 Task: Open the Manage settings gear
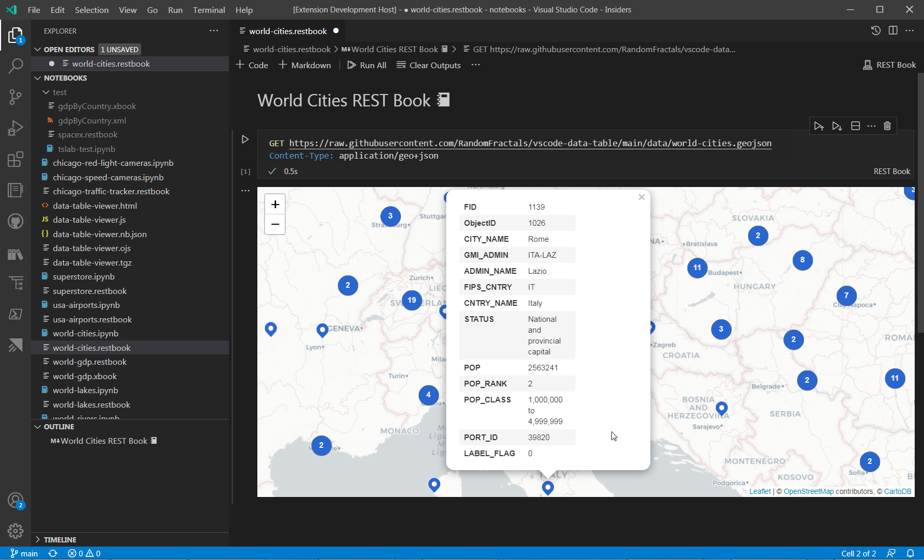click(16, 531)
